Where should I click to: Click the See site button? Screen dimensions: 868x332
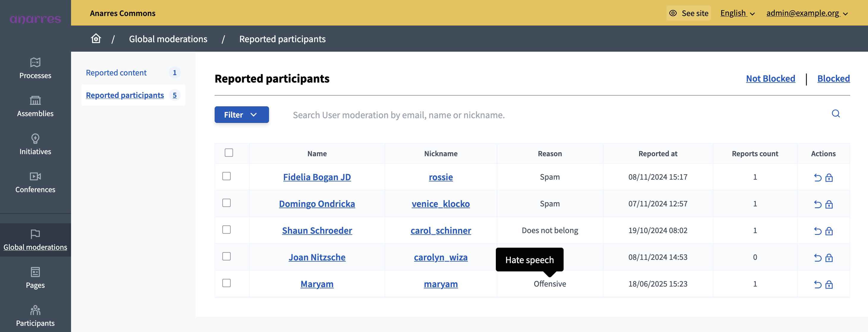pos(688,13)
